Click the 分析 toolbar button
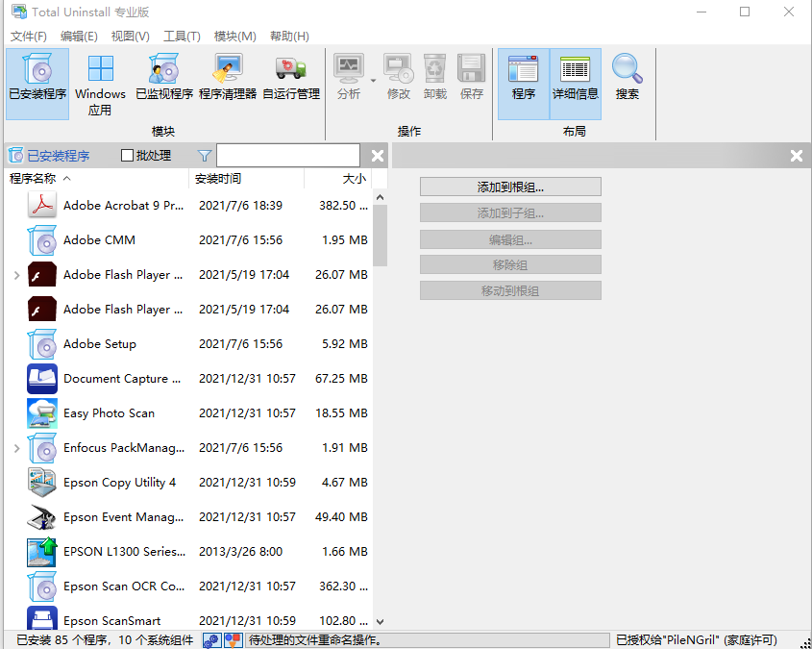 pos(349,77)
